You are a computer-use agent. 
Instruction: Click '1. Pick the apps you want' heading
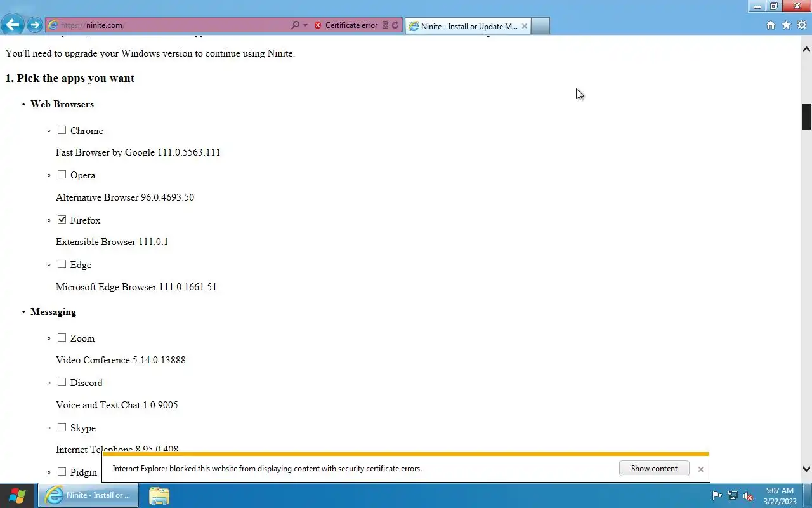click(x=70, y=78)
